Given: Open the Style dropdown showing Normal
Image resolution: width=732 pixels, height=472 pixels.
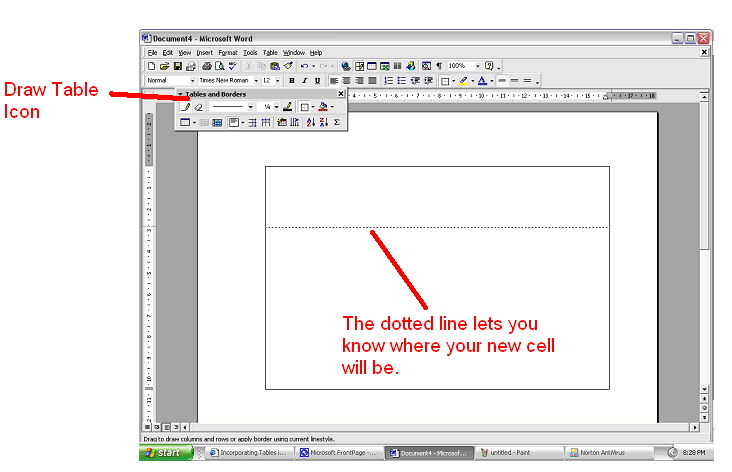Looking at the screenshot, I should coord(192,81).
